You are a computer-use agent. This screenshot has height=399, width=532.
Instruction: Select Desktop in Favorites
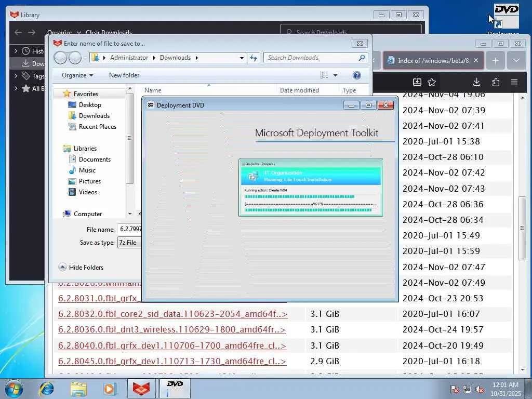click(89, 105)
